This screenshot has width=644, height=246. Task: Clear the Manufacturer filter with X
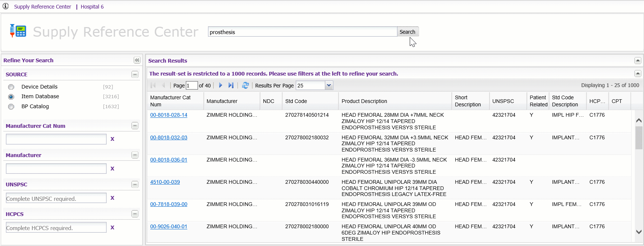pos(112,169)
